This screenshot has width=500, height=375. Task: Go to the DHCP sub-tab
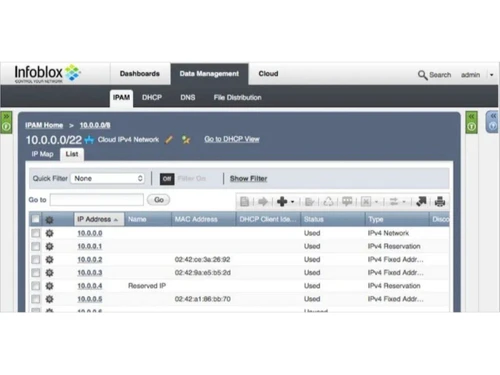coord(152,98)
